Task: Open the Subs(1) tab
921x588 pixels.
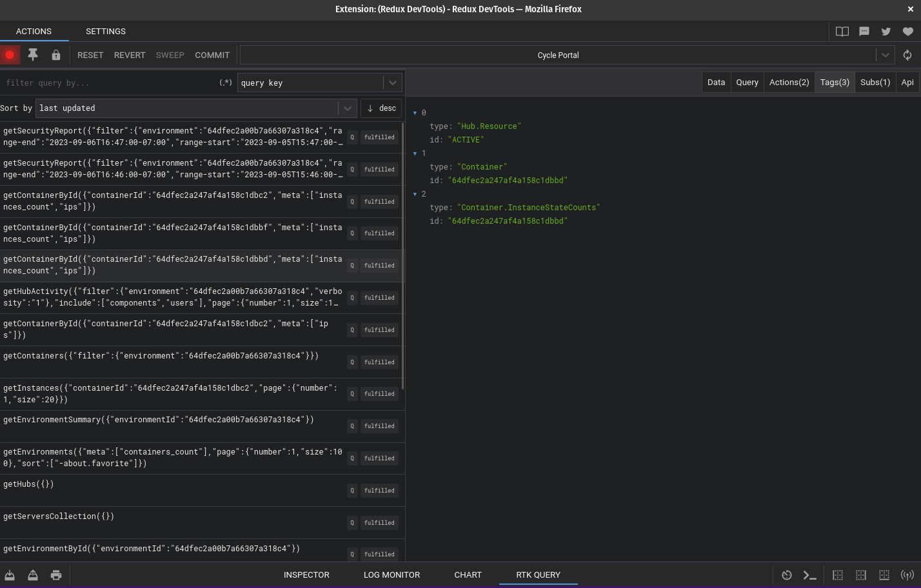Action: tap(875, 83)
